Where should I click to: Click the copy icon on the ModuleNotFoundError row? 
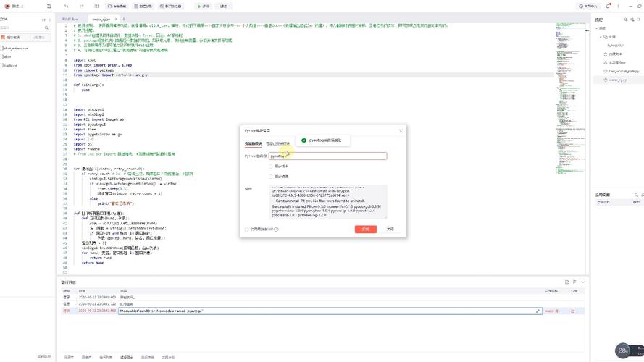click(573, 311)
